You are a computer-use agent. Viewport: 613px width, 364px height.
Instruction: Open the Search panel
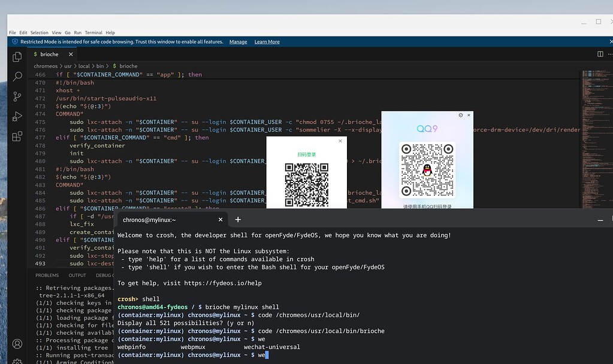[17, 77]
